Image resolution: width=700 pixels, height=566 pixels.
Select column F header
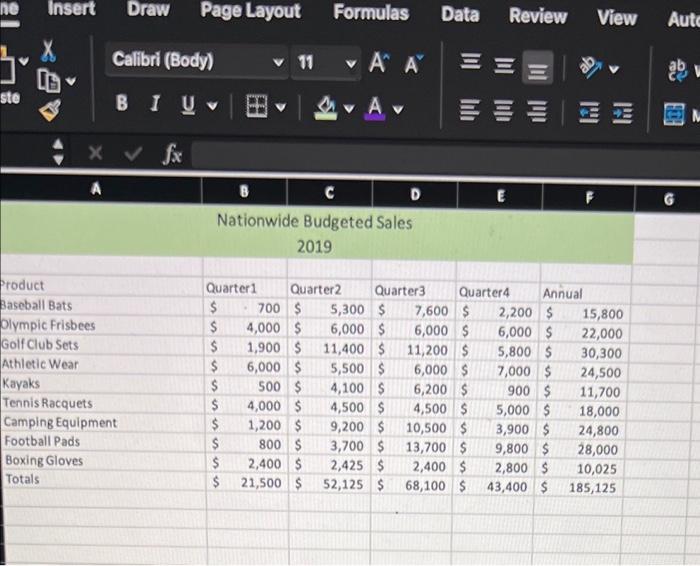[x=589, y=197]
